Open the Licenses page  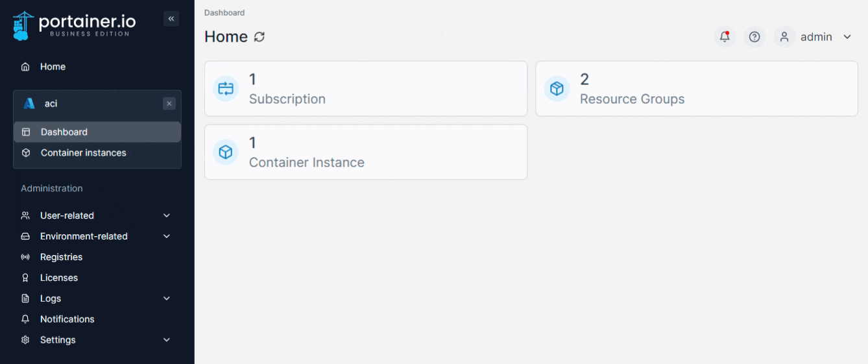tap(58, 278)
